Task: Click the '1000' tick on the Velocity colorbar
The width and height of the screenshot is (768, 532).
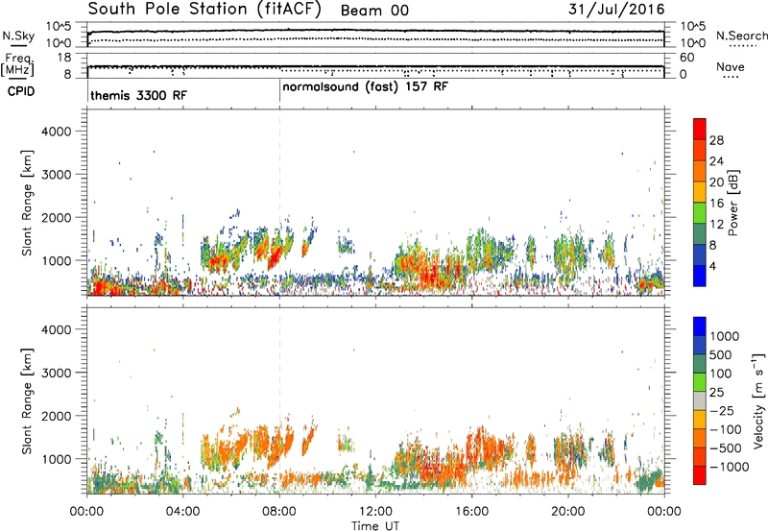Action: click(x=724, y=336)
